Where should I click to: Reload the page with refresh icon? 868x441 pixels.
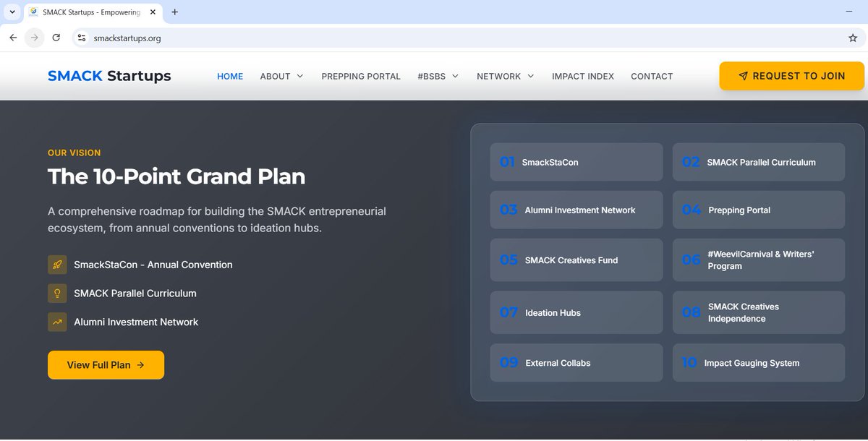(56, 38)
